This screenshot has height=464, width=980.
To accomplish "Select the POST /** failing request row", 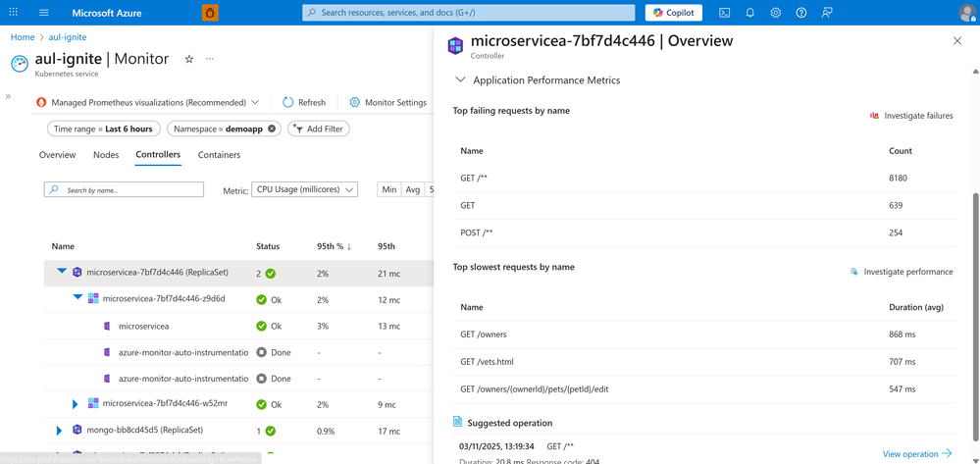I will [x=705, y=232].
